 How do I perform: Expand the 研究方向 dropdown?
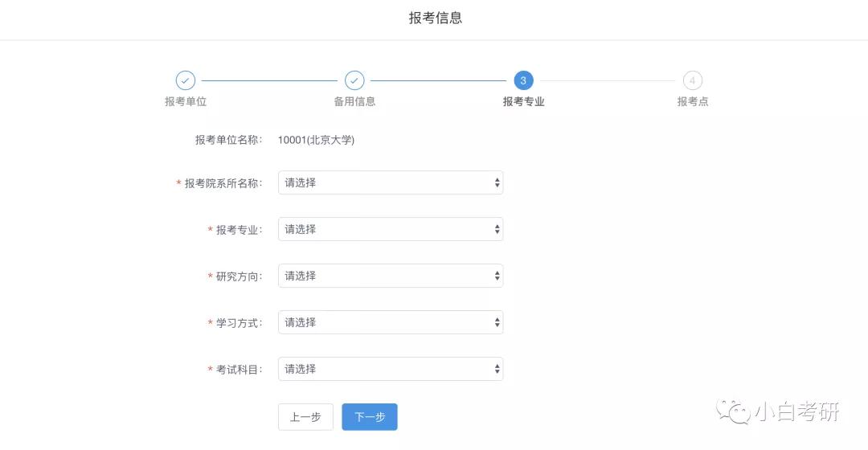pyautogui.click(x=391, y=276)
